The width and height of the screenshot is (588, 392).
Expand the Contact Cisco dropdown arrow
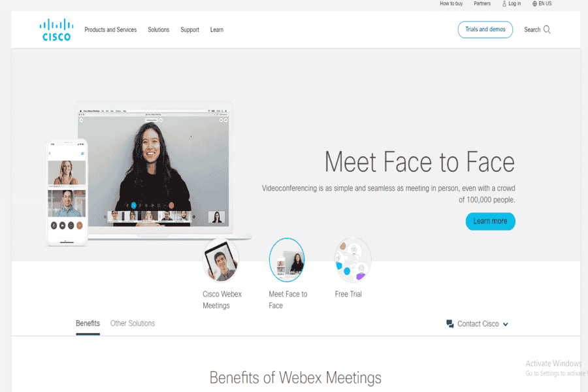pyautogui.click(x=506, y=325)
